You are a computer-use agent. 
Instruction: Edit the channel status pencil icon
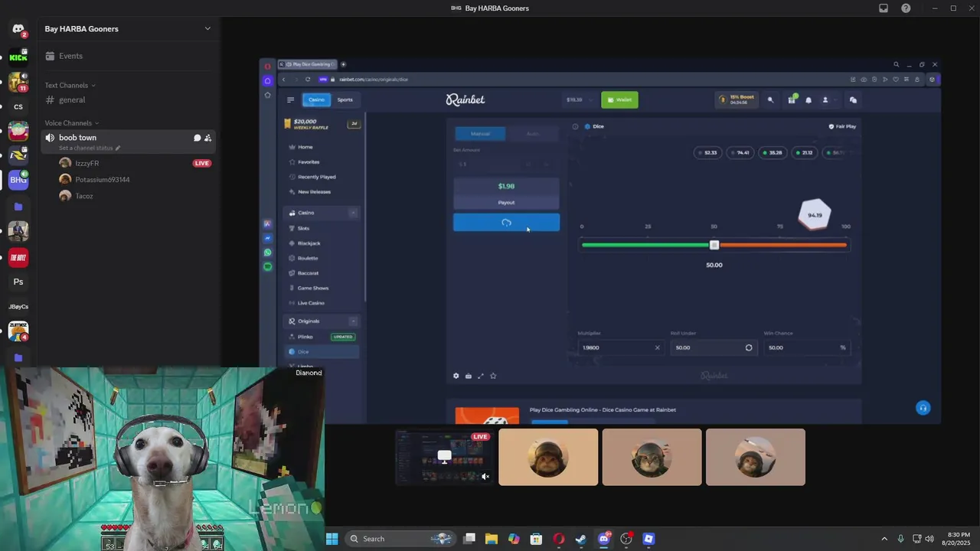click(118, 148)
